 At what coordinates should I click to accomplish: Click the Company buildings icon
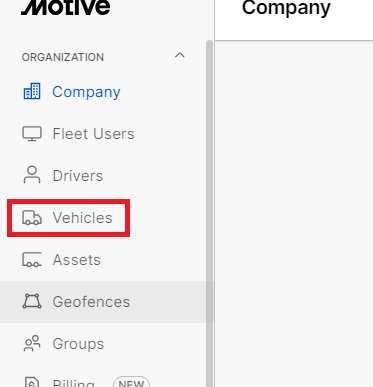(x=32, y=91)
